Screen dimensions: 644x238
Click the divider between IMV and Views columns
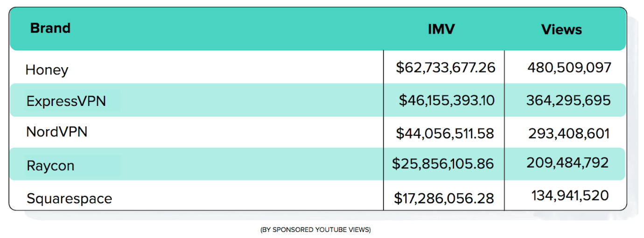pos(504,131)
